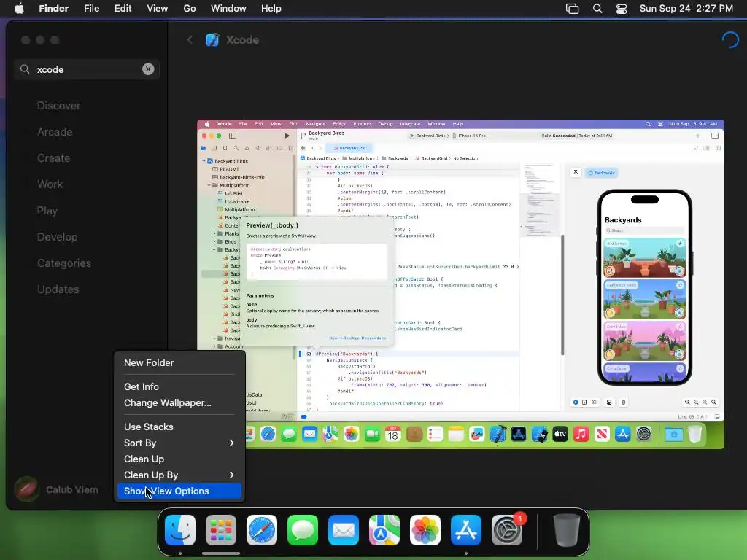Open the Categories section

tap(64, 262)
